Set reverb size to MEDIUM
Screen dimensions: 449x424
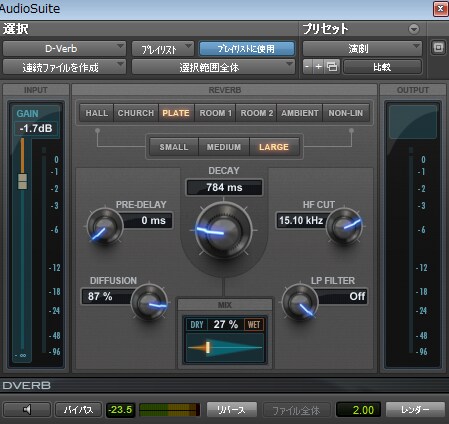(224, 147)
